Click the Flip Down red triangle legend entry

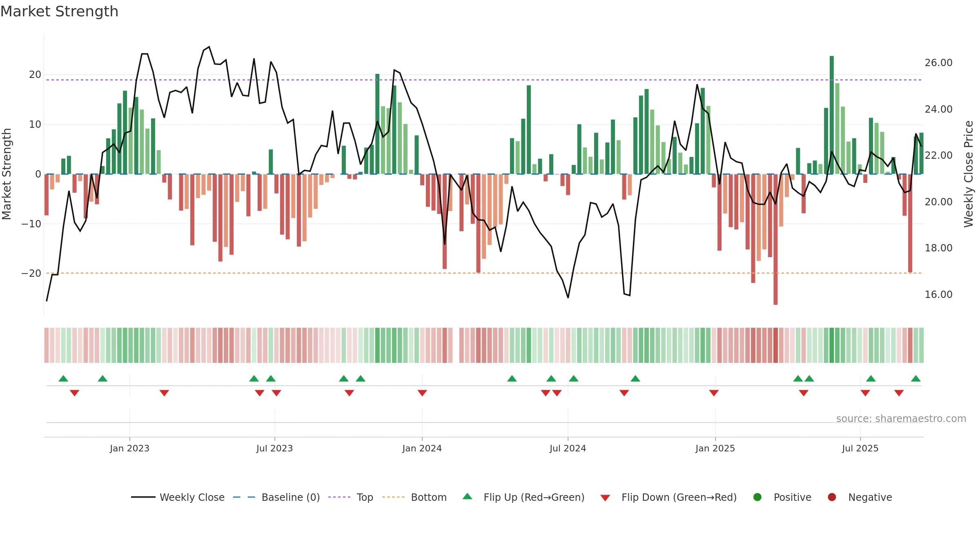tap(668, 497)
